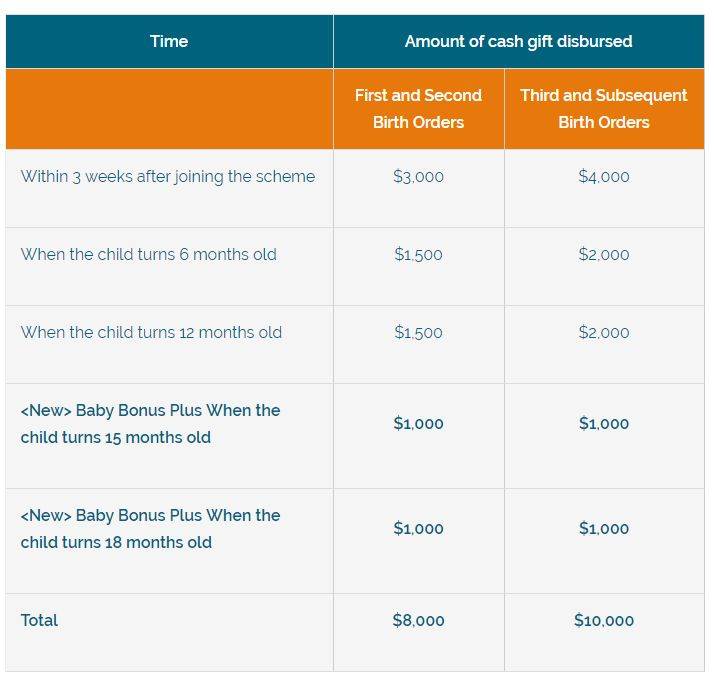Click the "First and Second Birth Orders" subheader
Screen dimensions: 714x683
418,108
